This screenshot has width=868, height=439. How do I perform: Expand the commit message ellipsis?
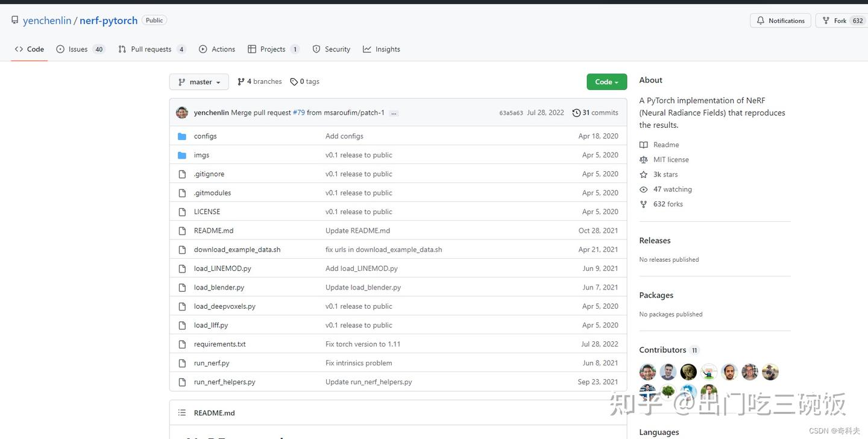tap(394, 113)
